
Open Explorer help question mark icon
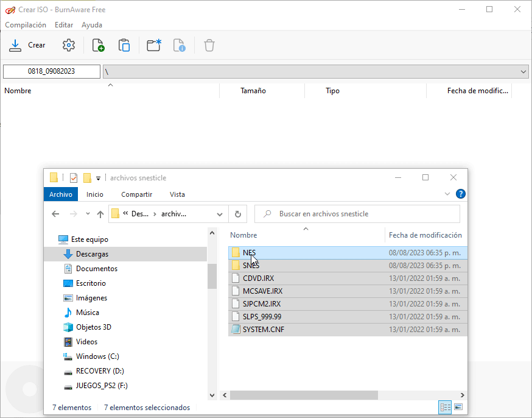point(460,194)
